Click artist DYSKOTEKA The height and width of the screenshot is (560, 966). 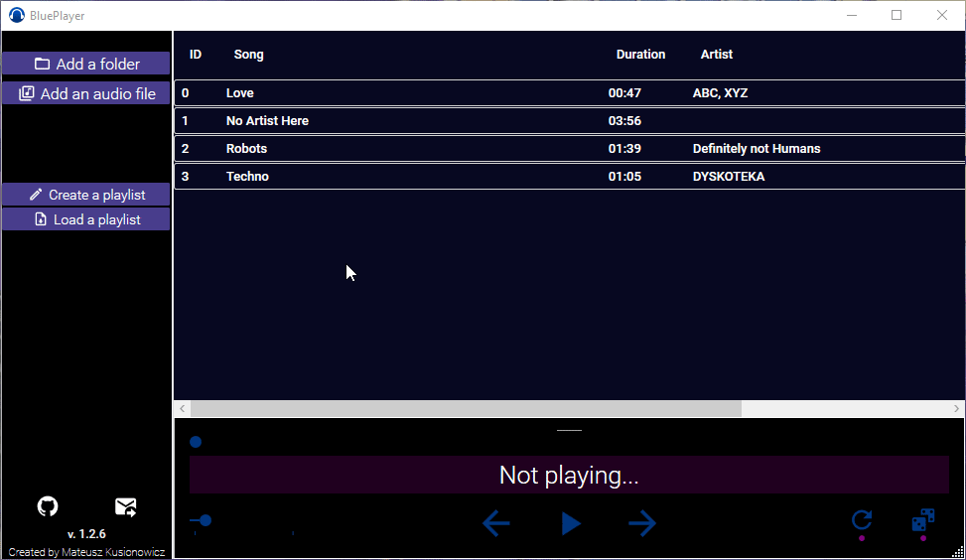[x=729, y=176]
